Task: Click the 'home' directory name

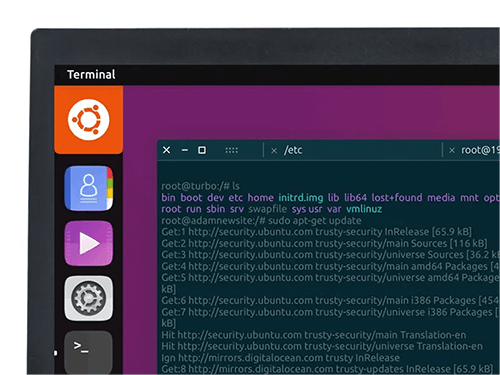Action: [x=260, y=198]
